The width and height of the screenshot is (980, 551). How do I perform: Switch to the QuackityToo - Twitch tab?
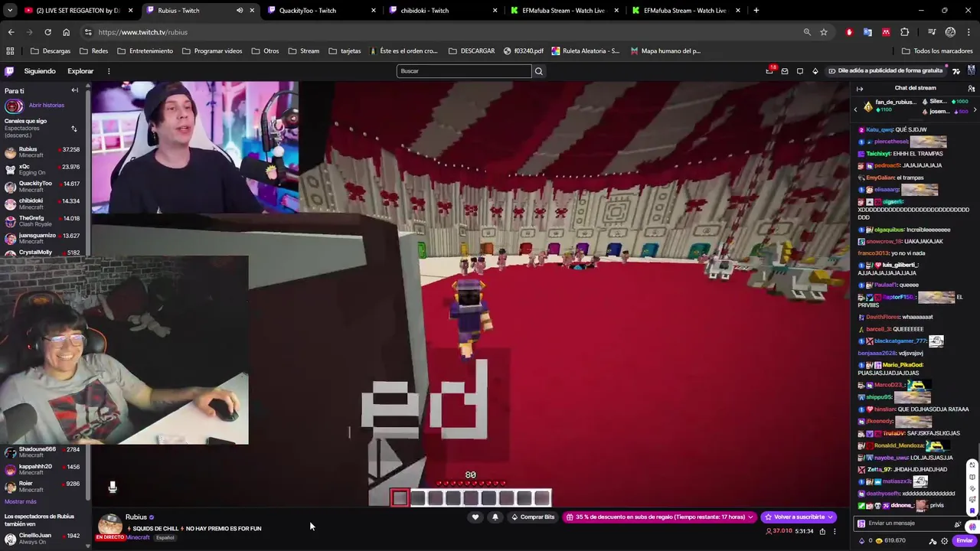pos(320,11)
